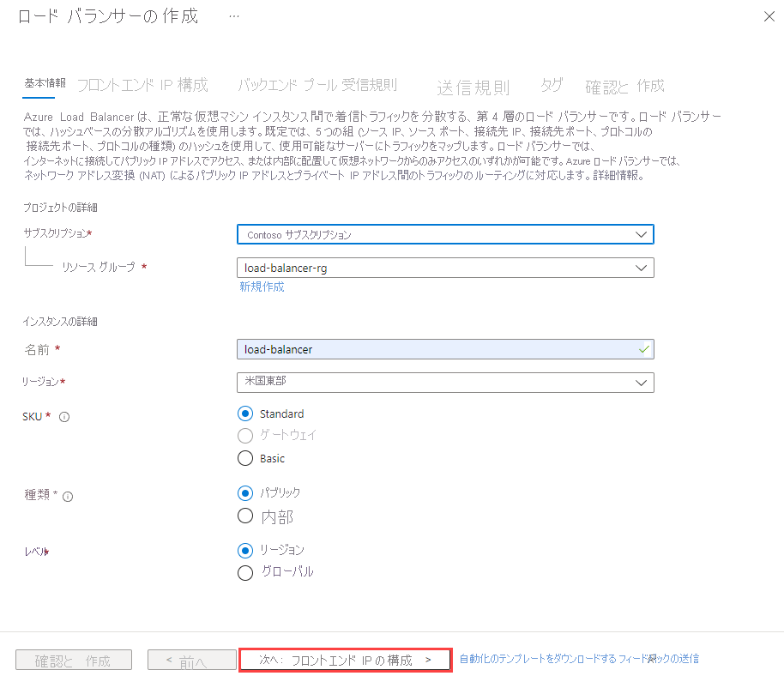Close the ロード バランサーの作成 pane

click(769, 16)
